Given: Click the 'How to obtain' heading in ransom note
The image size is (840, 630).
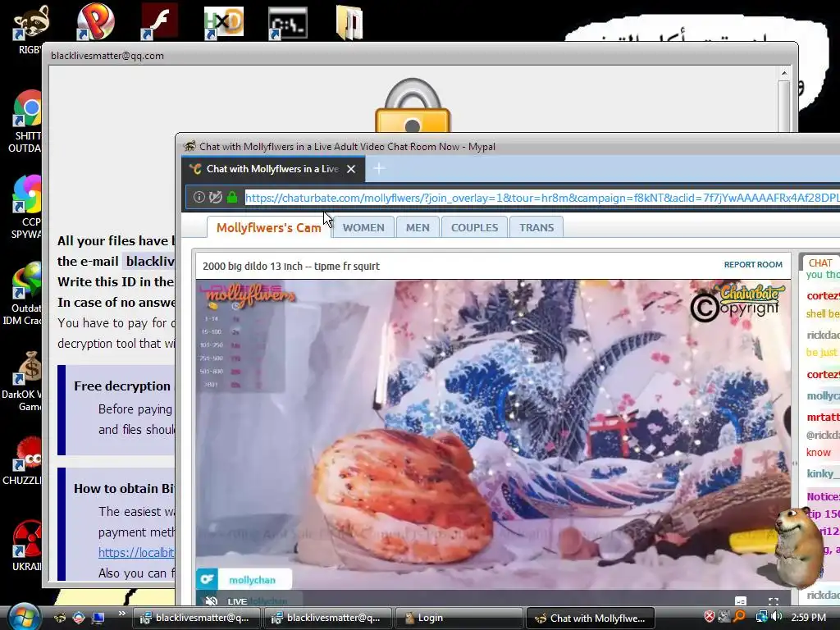Looking at the screenshot, I should point(125,489).
